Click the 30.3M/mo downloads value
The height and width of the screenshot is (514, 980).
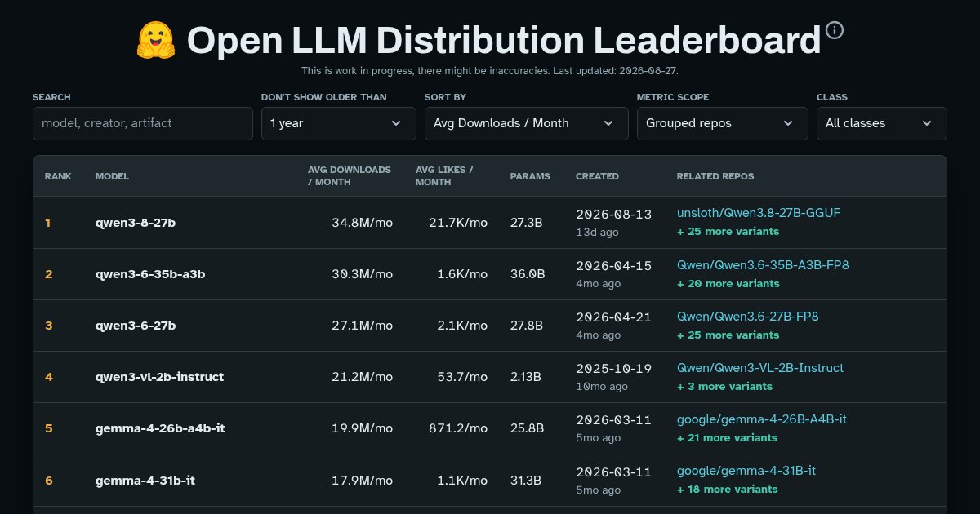362,274
